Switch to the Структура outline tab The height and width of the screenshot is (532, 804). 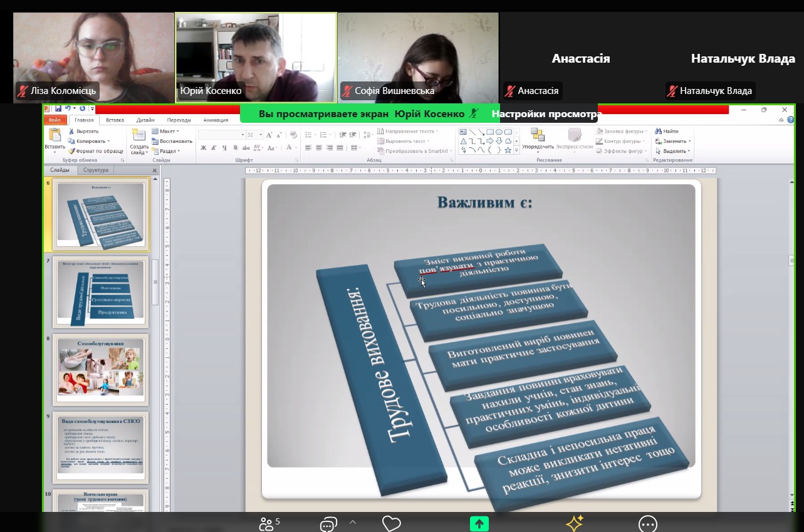(x=95, y=170)
